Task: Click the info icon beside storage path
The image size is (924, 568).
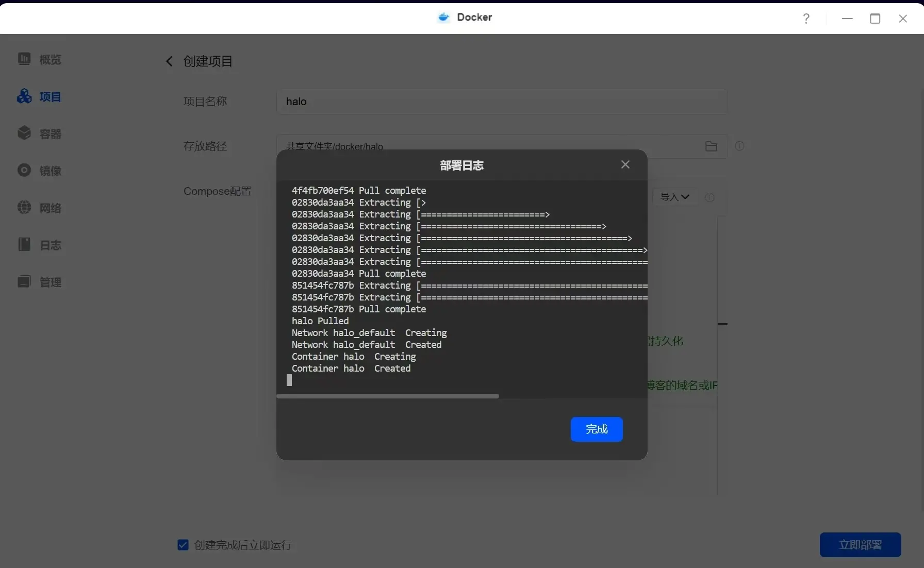Action: click(739, 146)
